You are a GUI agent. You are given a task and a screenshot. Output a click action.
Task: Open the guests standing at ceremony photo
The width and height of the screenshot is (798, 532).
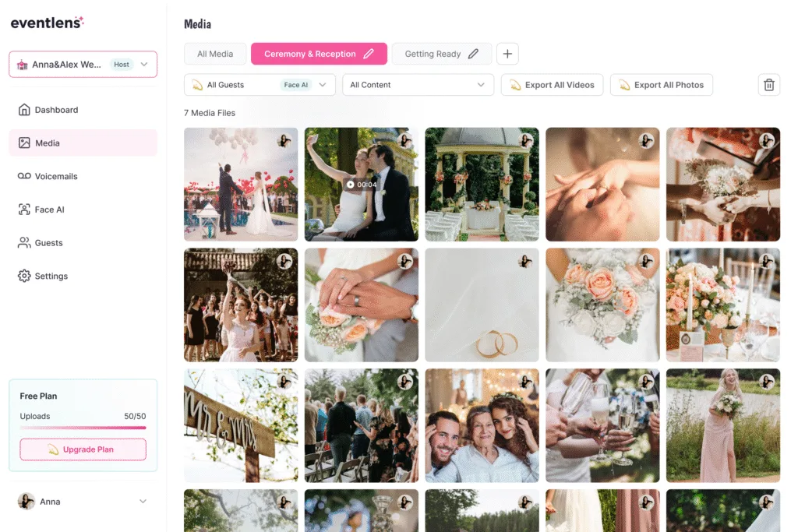[x=362, y=426]
